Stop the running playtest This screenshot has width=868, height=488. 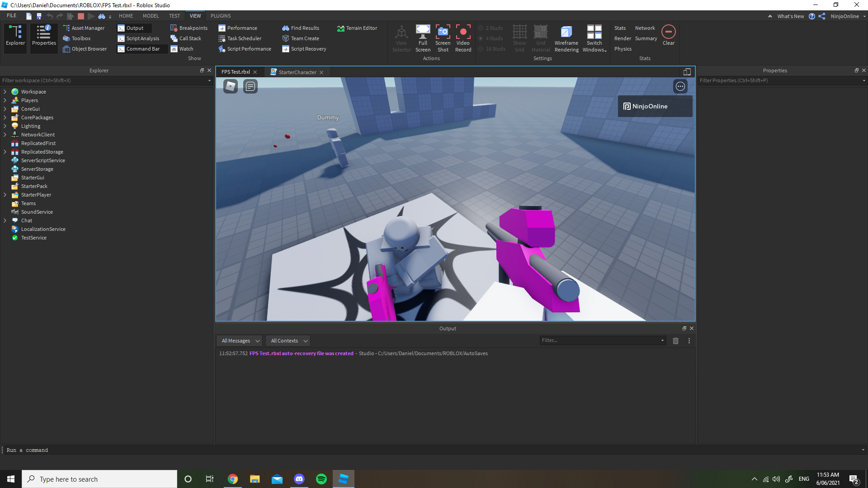(81, 16)
